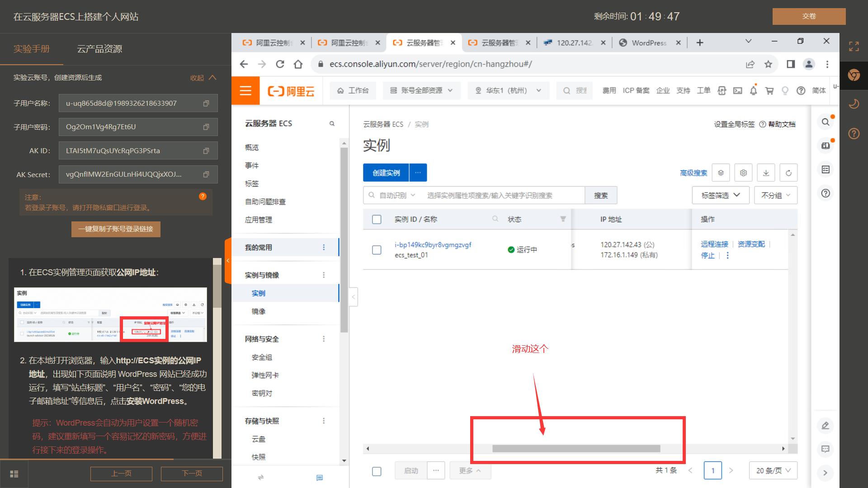Switch to the 实验手册 tab
The image size is (868, 488).
(31, 49)
